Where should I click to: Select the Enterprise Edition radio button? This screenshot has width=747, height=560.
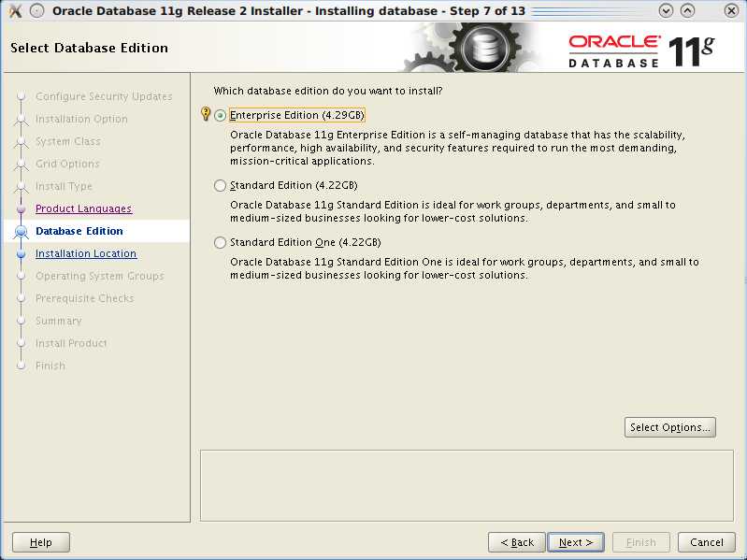point(220,115)
